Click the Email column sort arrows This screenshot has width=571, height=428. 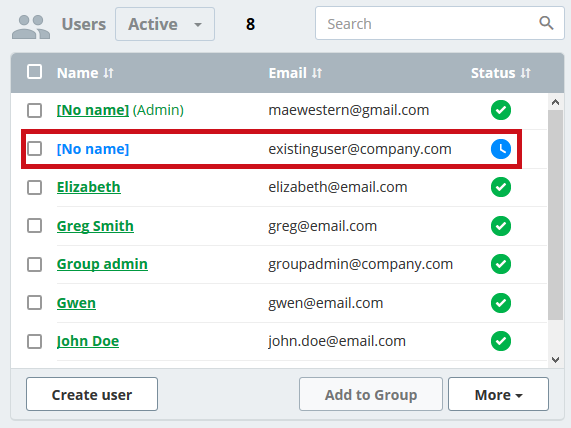[x=317, y=73]
